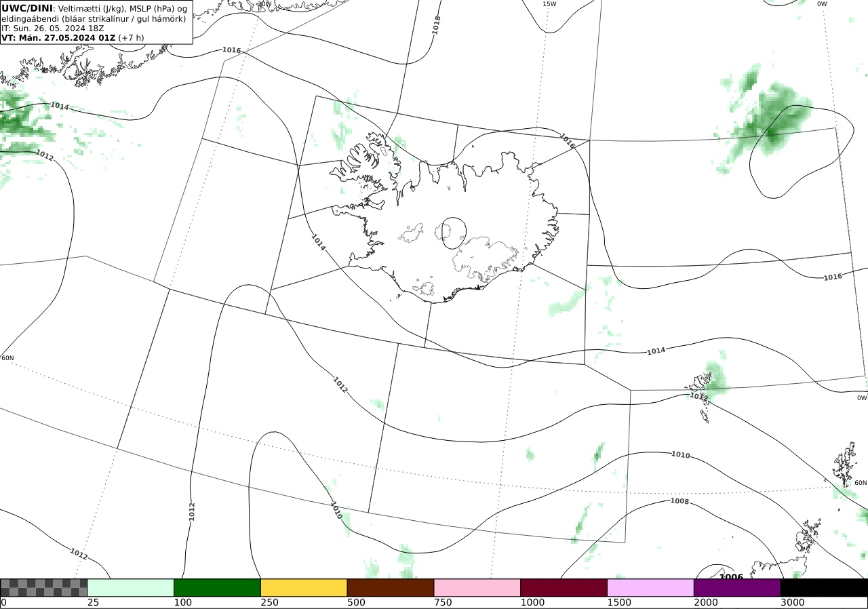Click the legend value "750"
The height and width of the screenshot is (609, 868).
(443, 602)
